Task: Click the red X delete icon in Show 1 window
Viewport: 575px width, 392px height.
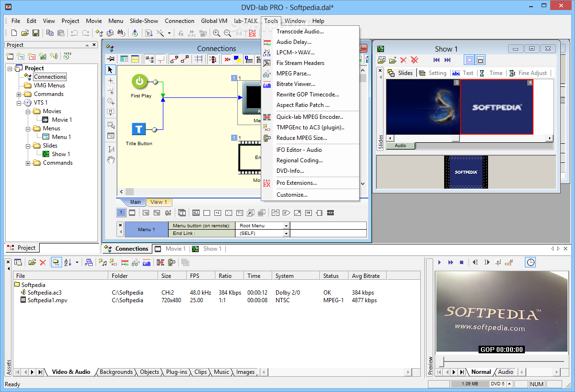Action: pyautogui.click(x=404, y=60)
